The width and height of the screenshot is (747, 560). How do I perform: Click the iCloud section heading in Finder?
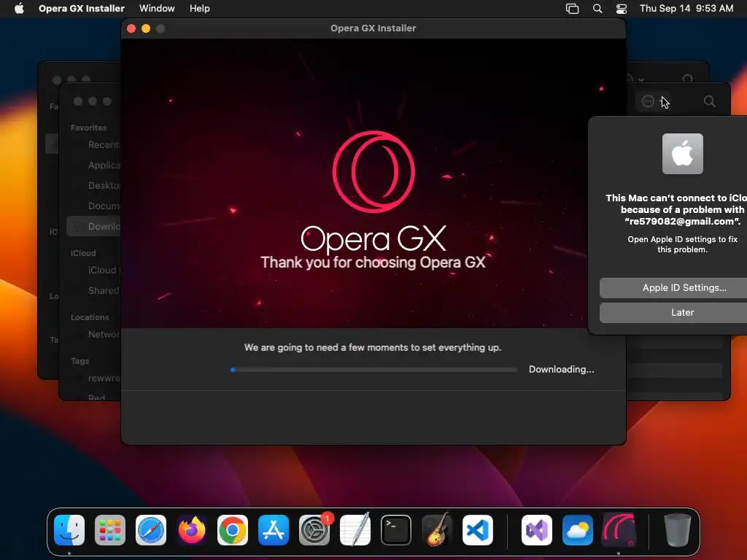tap(83, 253)
